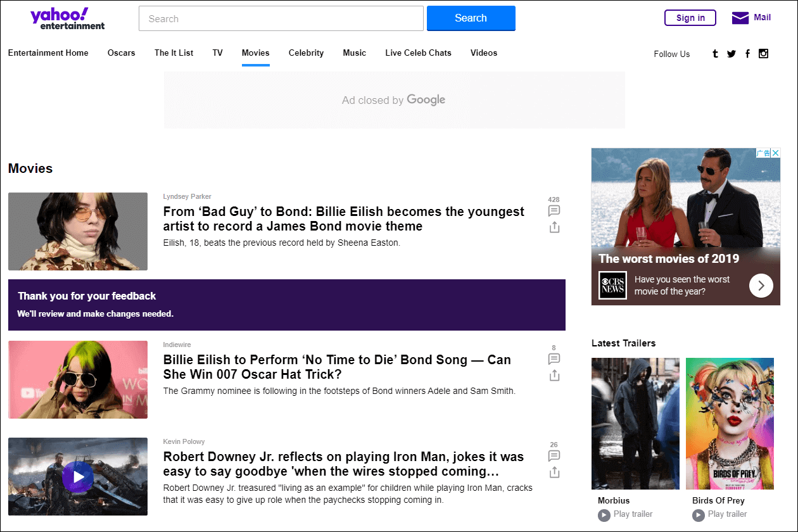Click the Eilish, 18, beats record summary
This screenshot has width=798, height=532.
coord(282,243)
